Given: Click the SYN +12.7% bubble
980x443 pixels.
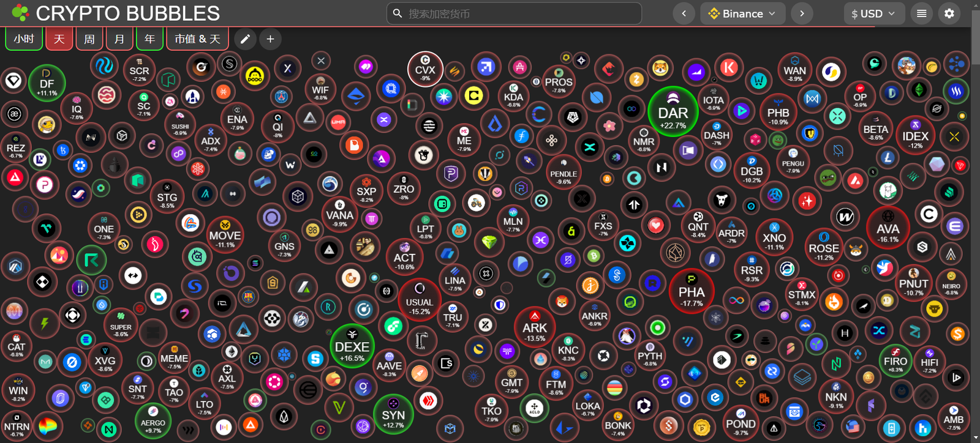Looking at the screenshot, I should (393, 414).
